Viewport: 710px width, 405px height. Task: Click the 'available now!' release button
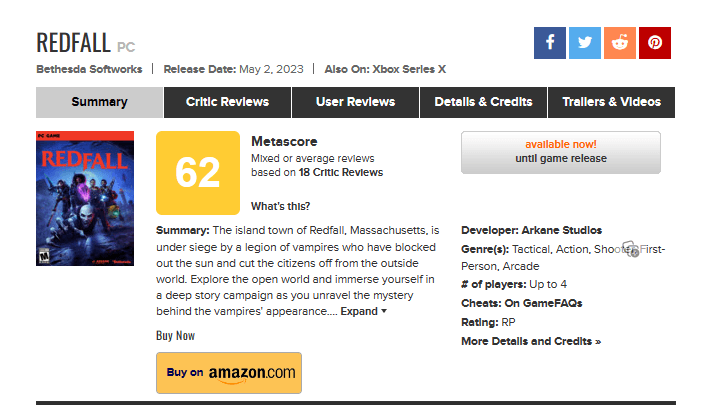[560, 152]
